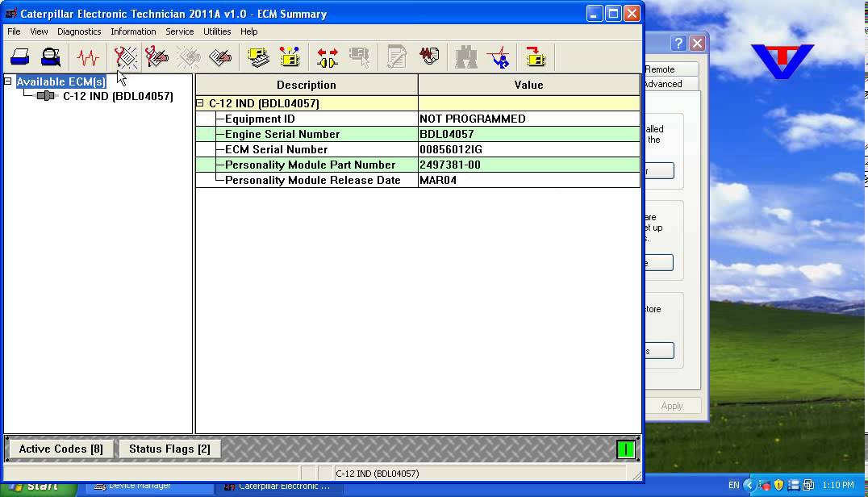Switch to Advanced tab in background dialog
Screen dimensions: 868x497
671,84
